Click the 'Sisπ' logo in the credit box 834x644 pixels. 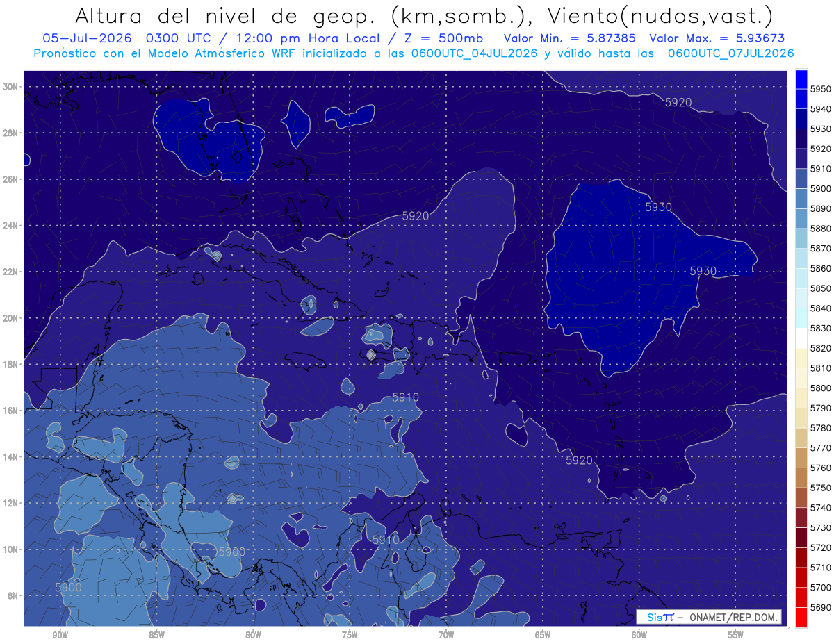(x=660, y=617)
